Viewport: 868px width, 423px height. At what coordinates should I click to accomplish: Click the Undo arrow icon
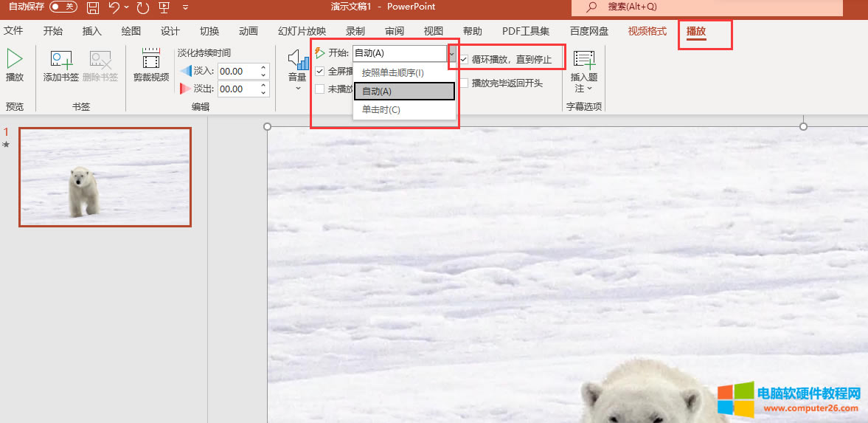coord(114,7)
